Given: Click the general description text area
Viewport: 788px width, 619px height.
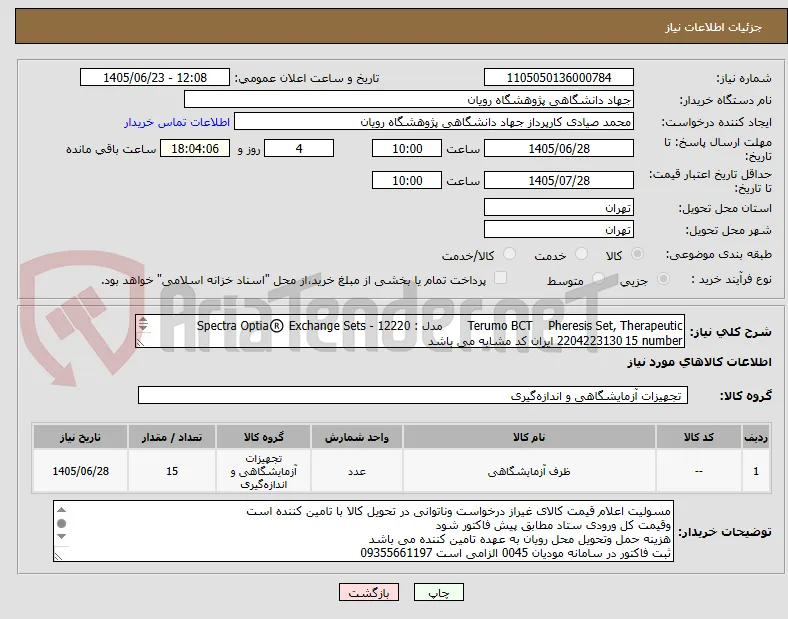Looking at the screenshot, I should pos(410,331).
